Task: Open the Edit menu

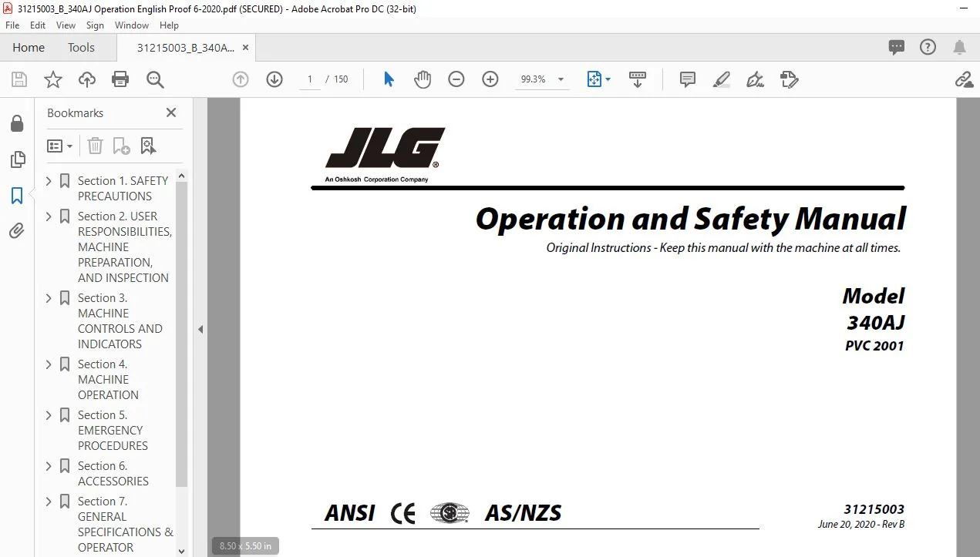Action: click(x=38, y=25)
